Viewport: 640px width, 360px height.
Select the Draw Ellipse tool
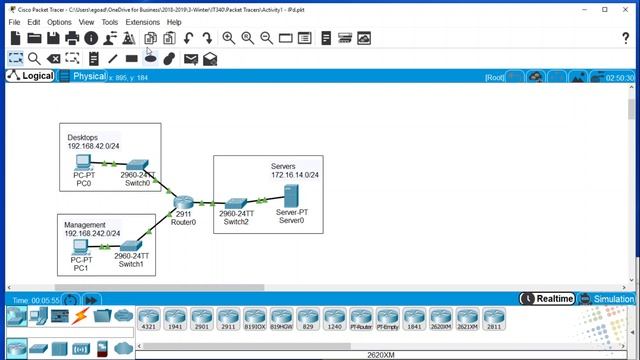tap(151, 59)
